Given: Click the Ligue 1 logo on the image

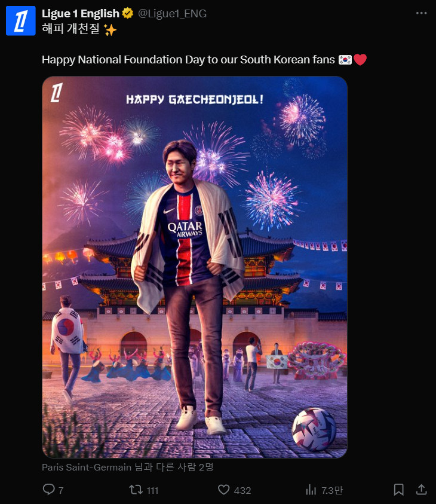Looking at the screenshot, I should coord(57,93).
